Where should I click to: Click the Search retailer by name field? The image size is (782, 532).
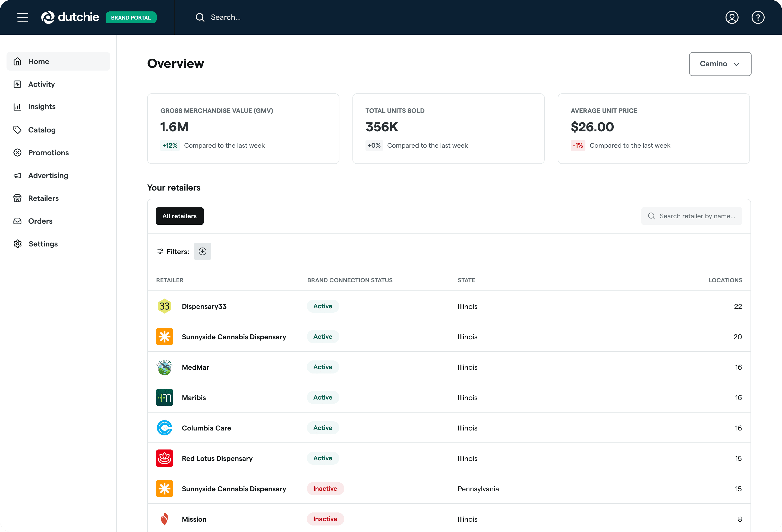(692, 216)
